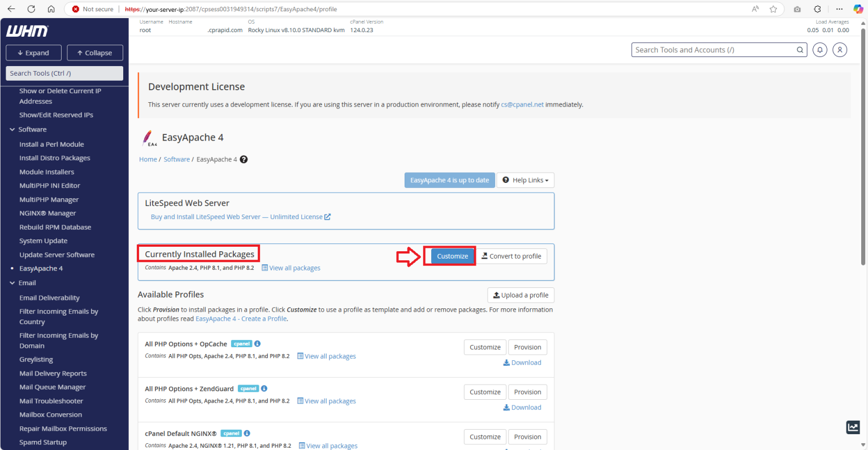Click the info icon for OpCache profile
Viewport: 868px width, 450px height.
point(257,343)
